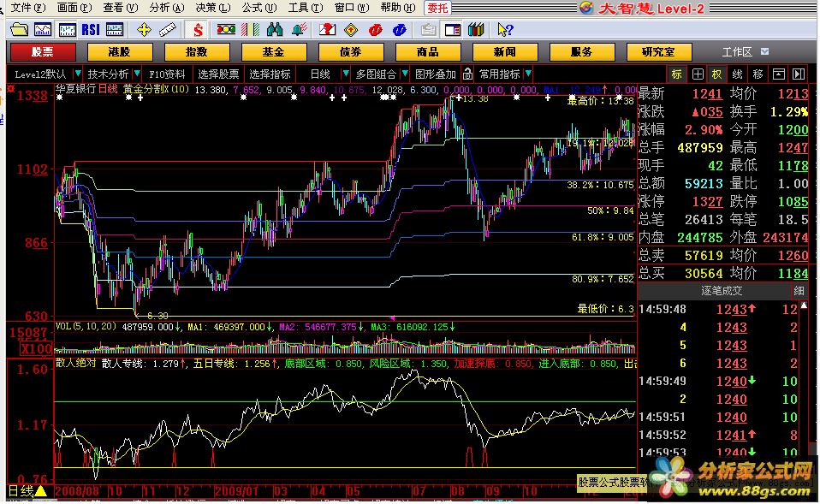Image resolution: width=820 pixels, height=504 pixels.
Task: Click the padlock icon beside 图形叠加
Action: 468,74
